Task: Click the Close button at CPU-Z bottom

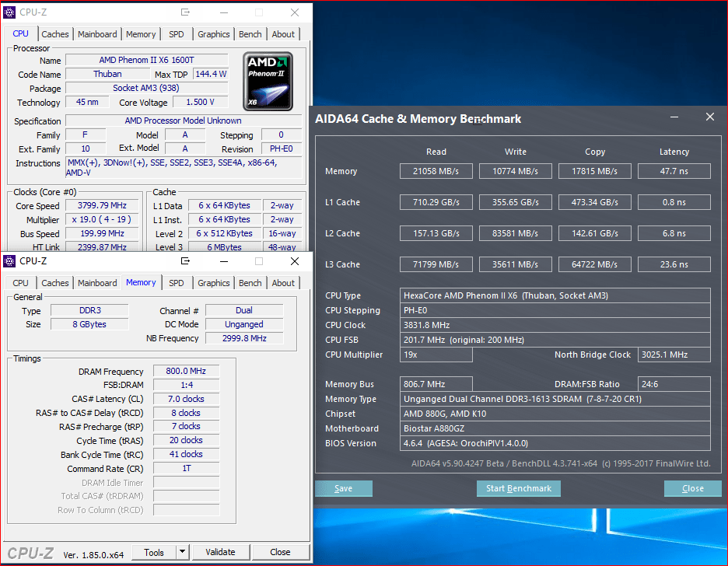Action: coord(280,552)
